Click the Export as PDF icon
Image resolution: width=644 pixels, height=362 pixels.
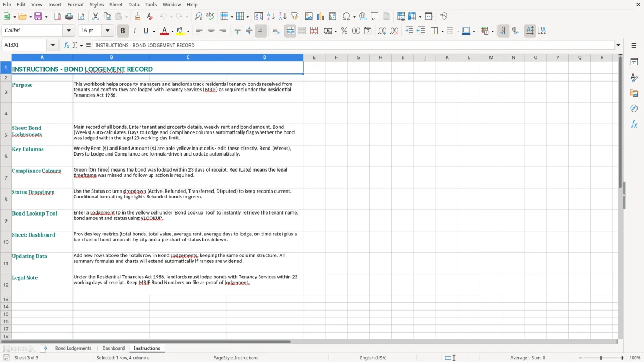tap(57, 17)
